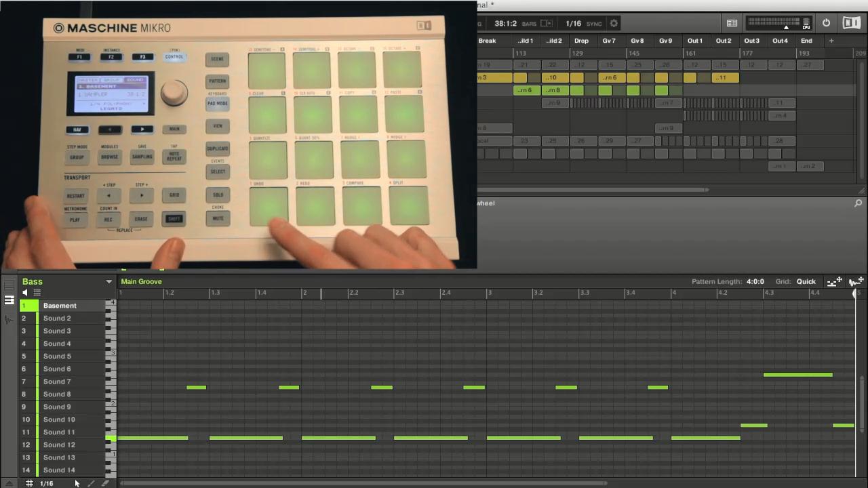
Task: Toggle the audio engine power button
Action: 826,23
